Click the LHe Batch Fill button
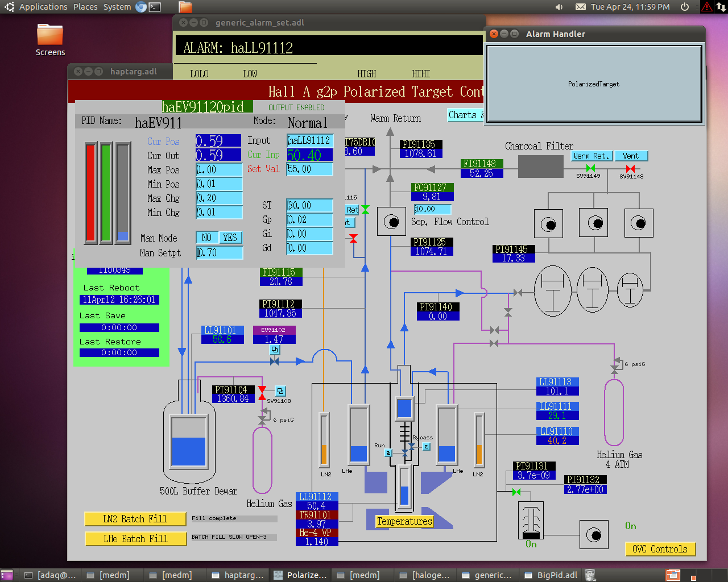Screen dimensions: 728x582 coord(135,539)
